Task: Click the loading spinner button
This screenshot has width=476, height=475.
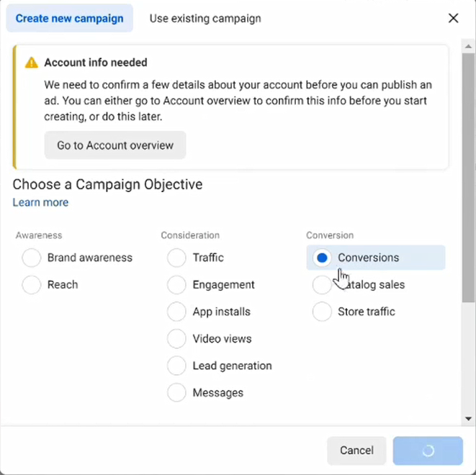Action: 428,451
